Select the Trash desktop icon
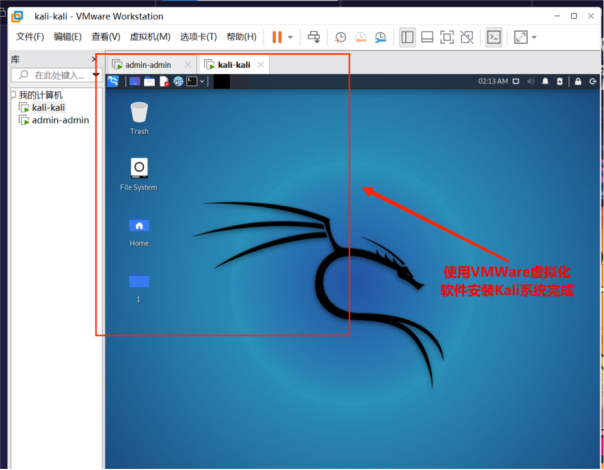 (x=139, y=118)
